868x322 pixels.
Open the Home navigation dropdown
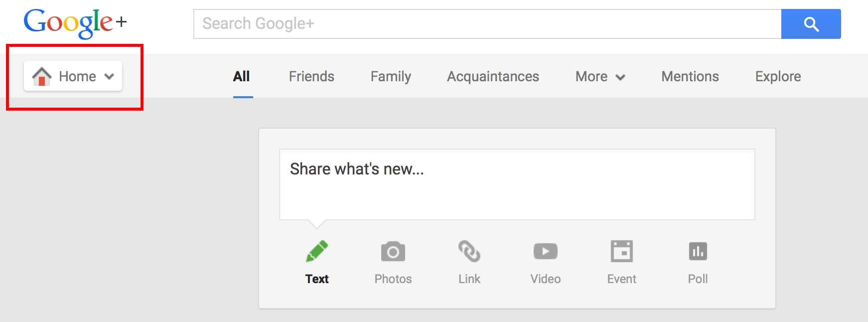[x=73, y=76]
